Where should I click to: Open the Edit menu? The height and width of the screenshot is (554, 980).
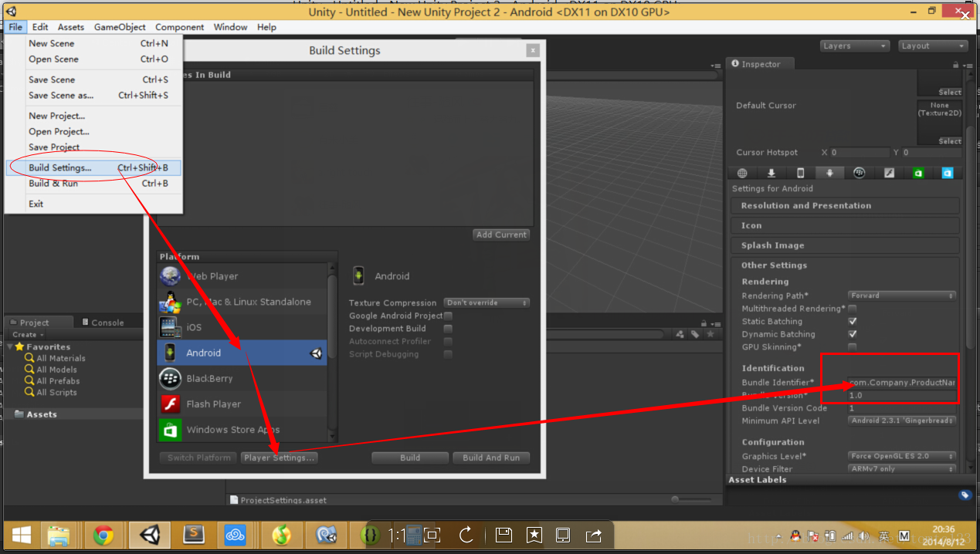(x=40, y=27)
